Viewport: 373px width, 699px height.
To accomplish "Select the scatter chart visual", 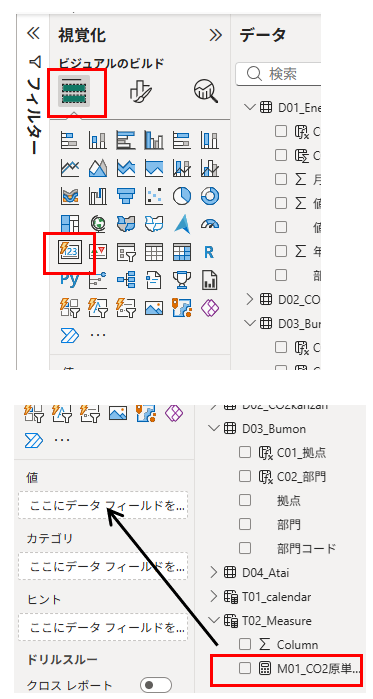I will 154,196.
